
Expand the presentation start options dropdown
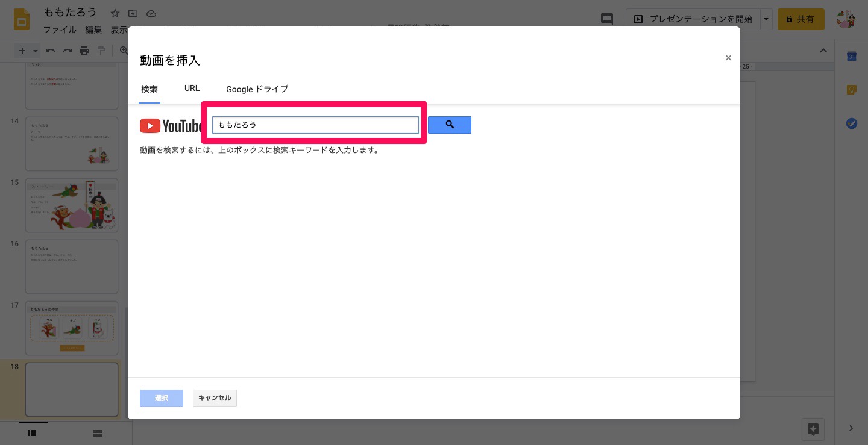[766, 19]
